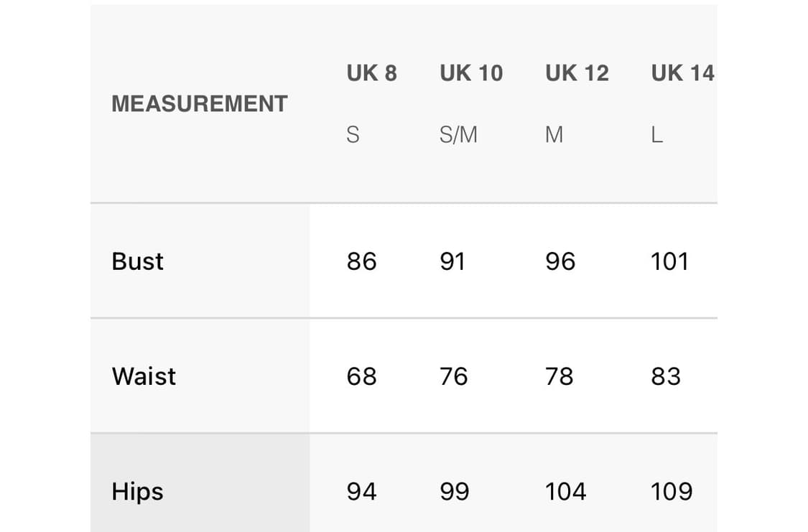Click Bust value 96 for UK 12
This screenshot has height=532, width=808.
(x=560, y=261)
